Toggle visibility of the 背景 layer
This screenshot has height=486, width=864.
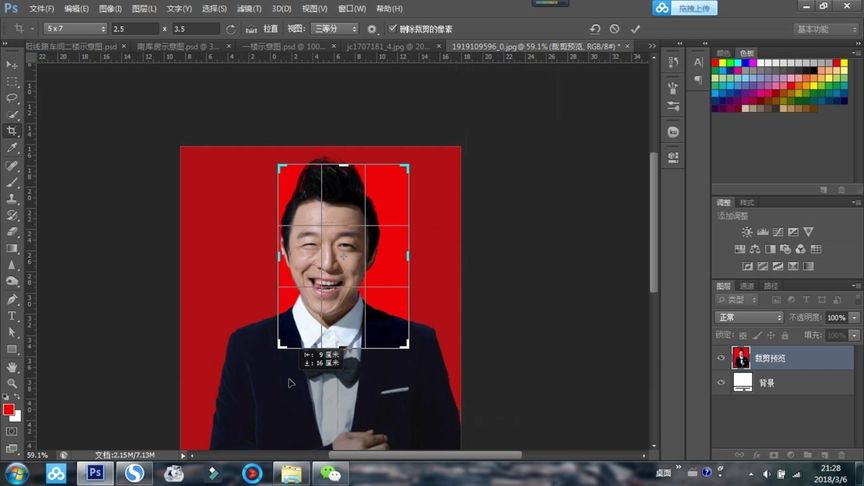(x=720, y=382)
